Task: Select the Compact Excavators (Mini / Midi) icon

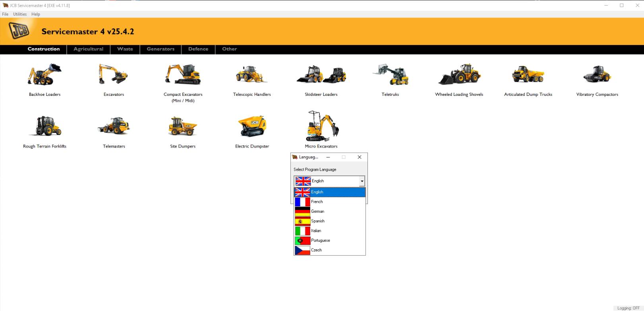Action: coord(183,75)
